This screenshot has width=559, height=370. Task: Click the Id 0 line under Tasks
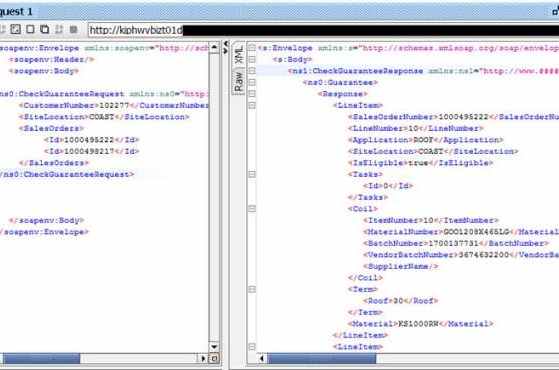(388, 186)
